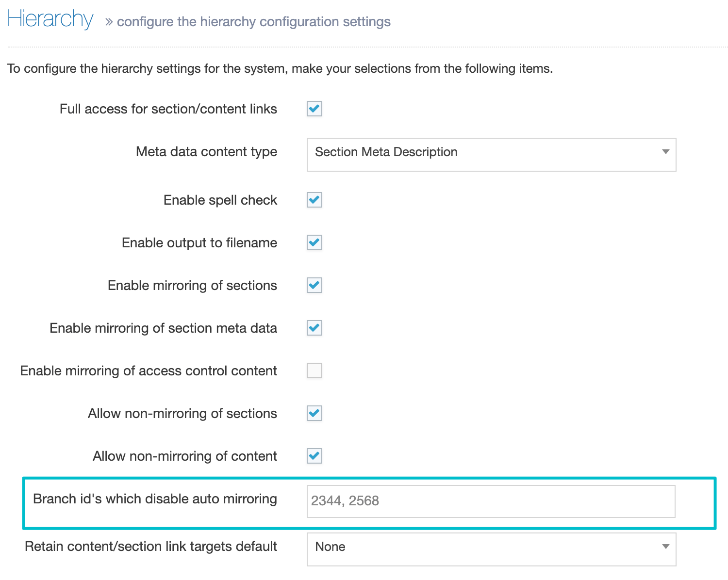
Task: Uncheck Enable spell check
Action: pos(314,200)
